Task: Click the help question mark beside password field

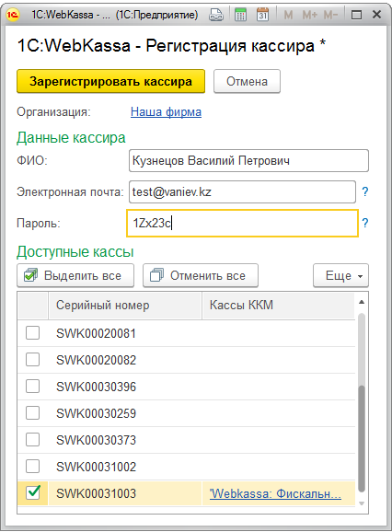Action: [365, 223]
